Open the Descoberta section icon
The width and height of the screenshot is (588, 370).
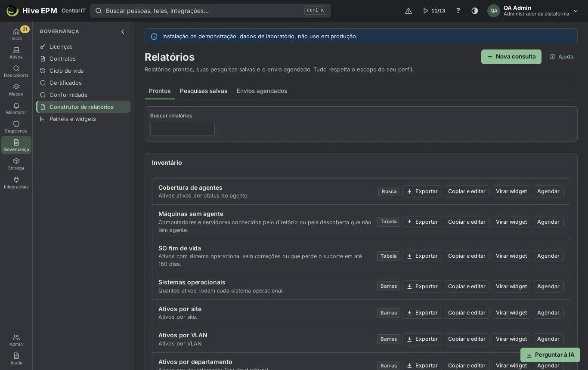click(16, 71)
